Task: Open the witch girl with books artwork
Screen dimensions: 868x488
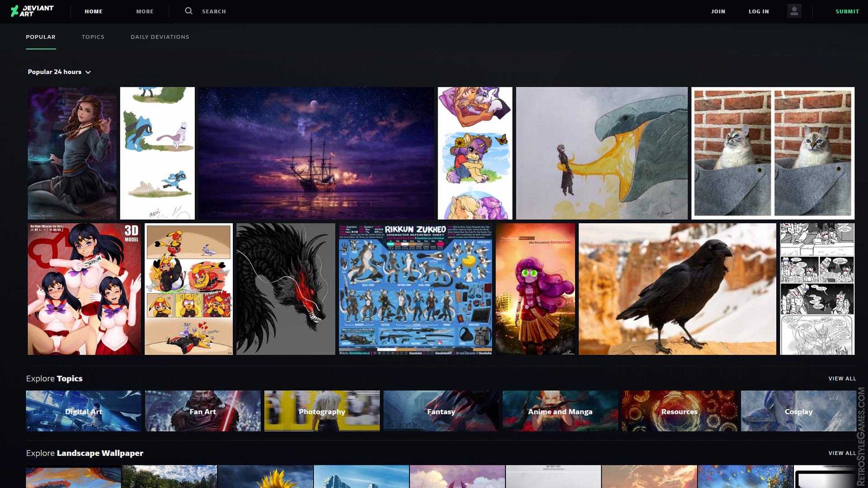Action: [72, 153]
